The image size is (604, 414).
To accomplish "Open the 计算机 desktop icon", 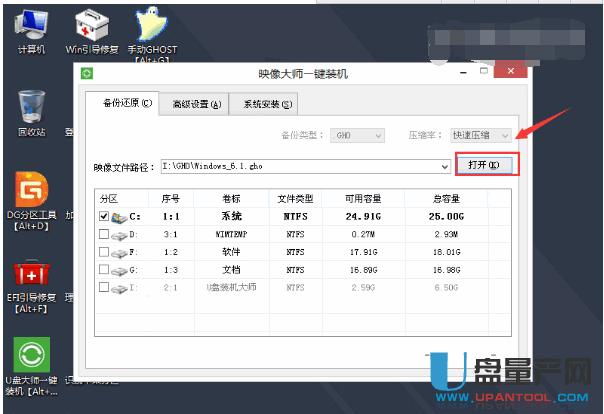I will click(x=30, y=24).
